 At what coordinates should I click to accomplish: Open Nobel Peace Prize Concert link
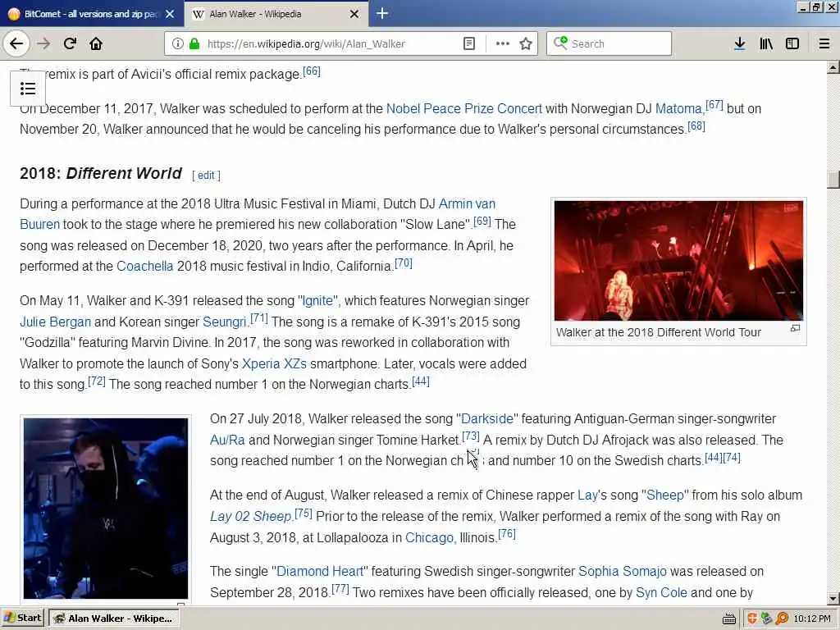tap(464, 109)
